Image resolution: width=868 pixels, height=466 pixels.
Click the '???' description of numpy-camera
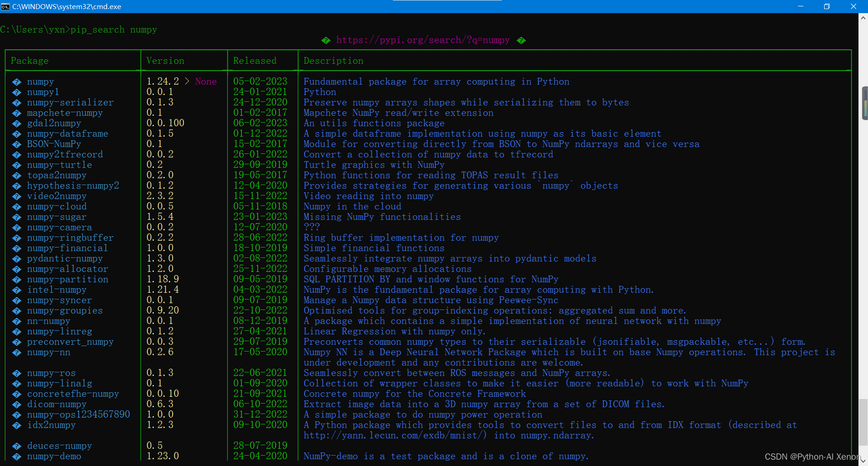[312, 227]
